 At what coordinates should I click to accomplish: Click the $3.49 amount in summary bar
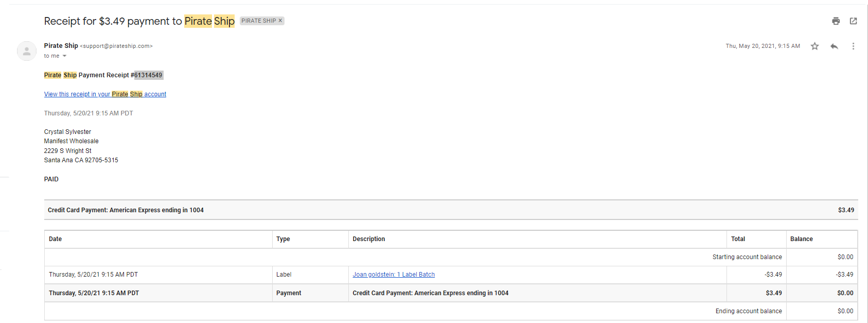(x=846, y=210)
